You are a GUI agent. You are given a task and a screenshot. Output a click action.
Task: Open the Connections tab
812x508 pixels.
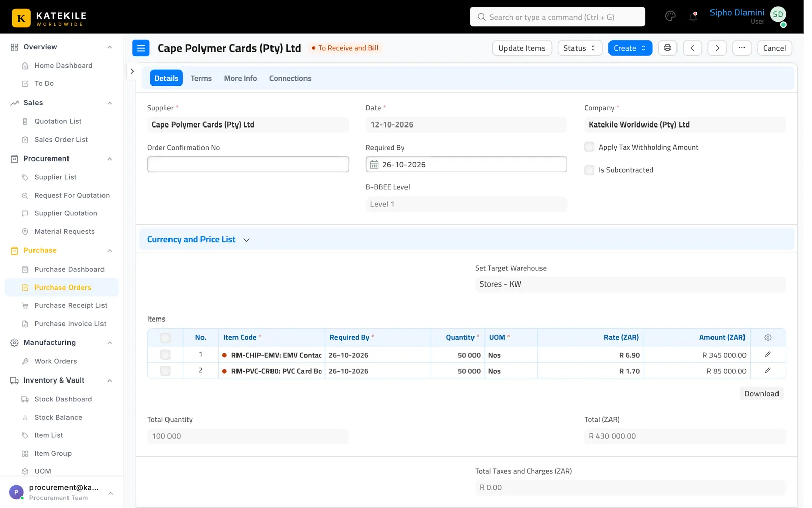click(290, 78)
